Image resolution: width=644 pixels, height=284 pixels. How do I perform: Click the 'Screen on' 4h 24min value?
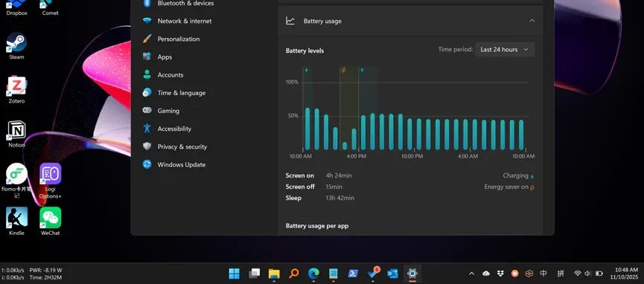339,175
